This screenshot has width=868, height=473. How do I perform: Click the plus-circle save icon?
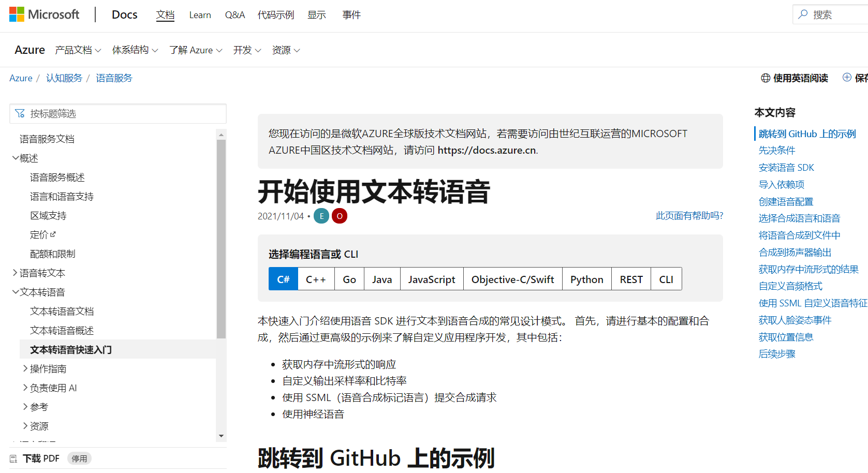(x=847, y=77)
